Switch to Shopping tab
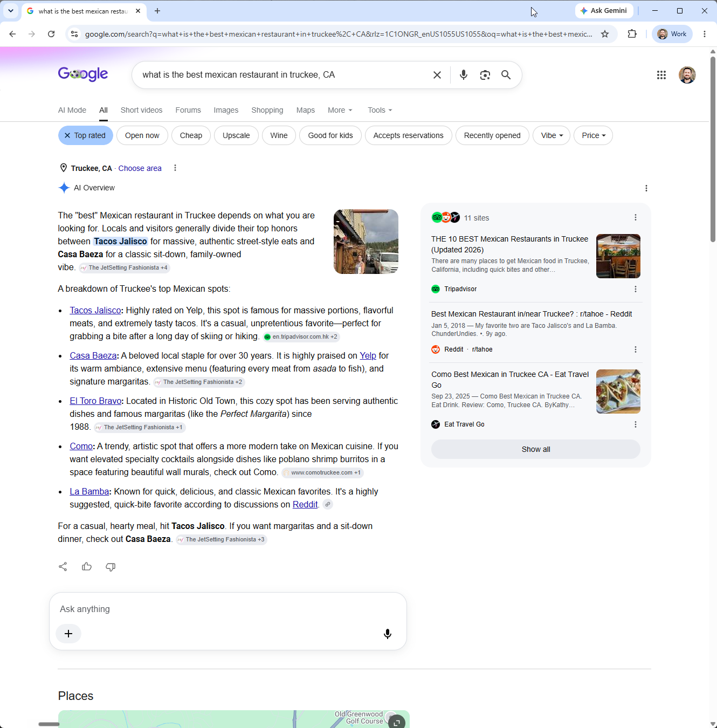 (267, 110)
